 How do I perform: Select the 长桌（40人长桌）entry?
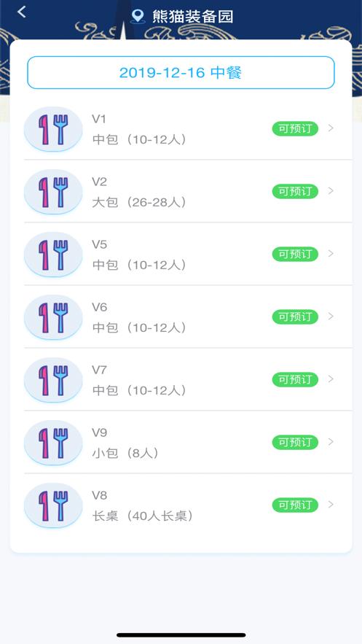click(143, 516)
